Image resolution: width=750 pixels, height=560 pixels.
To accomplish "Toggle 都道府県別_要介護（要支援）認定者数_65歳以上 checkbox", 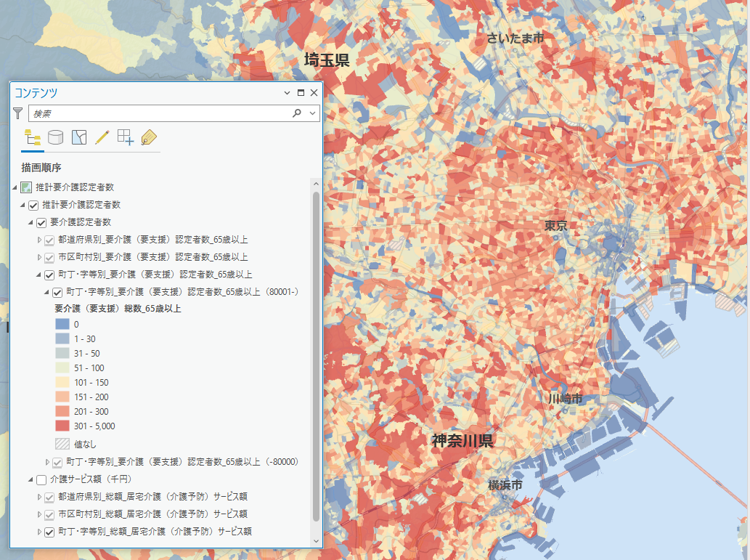I will (x=49, y=240).
